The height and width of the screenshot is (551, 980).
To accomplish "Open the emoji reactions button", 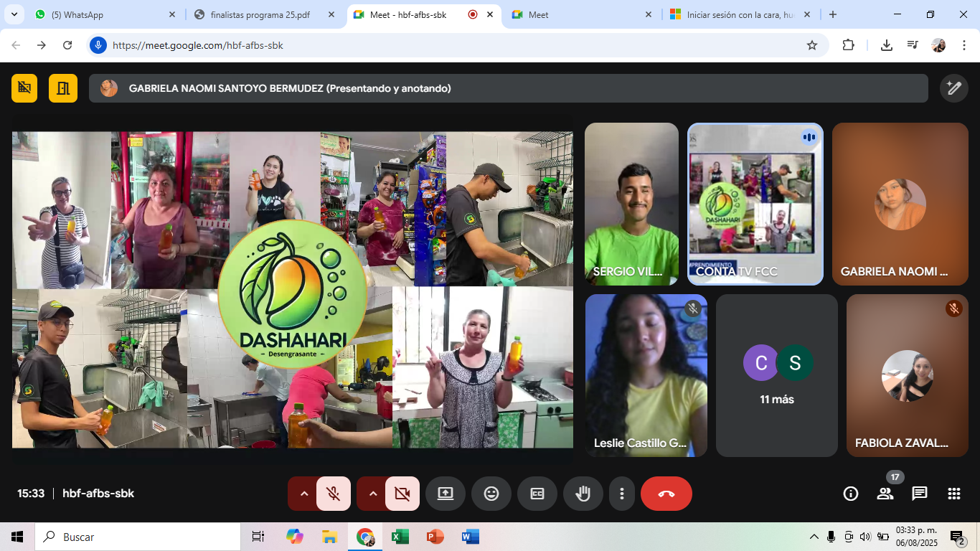I will (491, 494).
